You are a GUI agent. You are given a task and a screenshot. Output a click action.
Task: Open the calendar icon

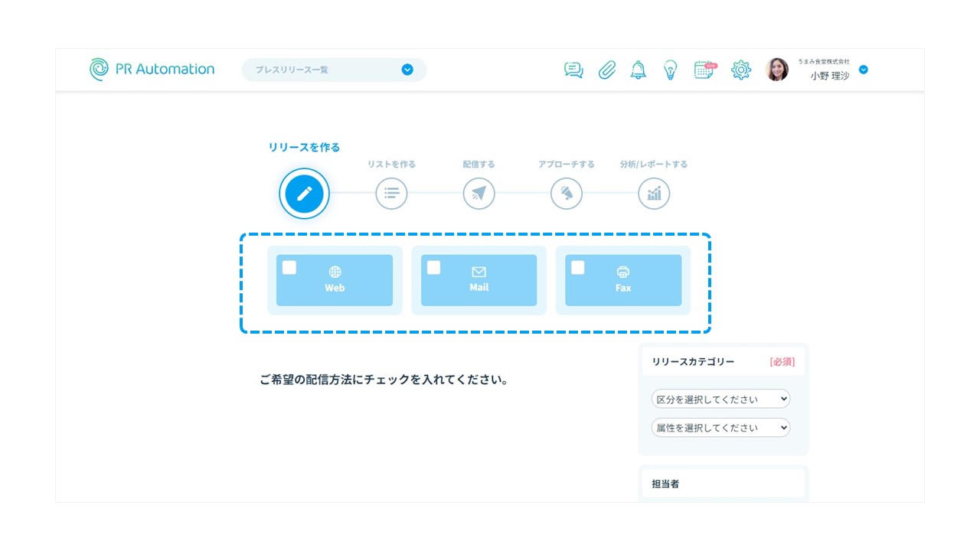coord(704,70)
